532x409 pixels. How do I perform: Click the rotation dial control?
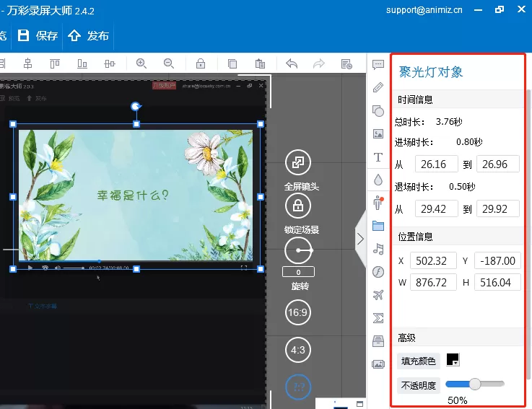[298, 250]
